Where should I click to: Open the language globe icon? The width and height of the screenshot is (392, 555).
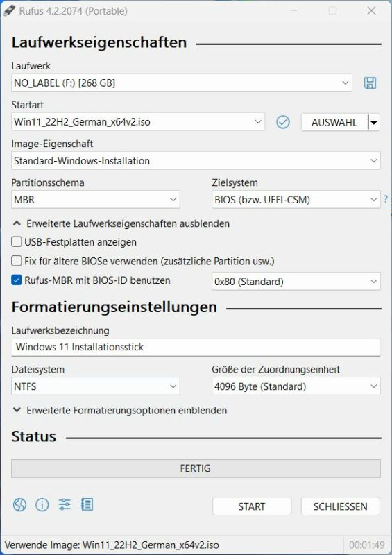[x=19, y=504]
